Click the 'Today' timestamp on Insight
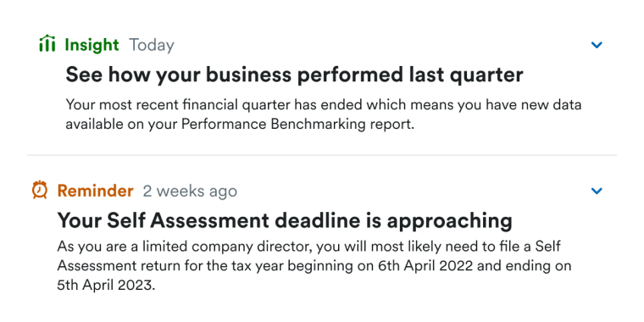This screenshot has height=322, width=644. [152, 45]
